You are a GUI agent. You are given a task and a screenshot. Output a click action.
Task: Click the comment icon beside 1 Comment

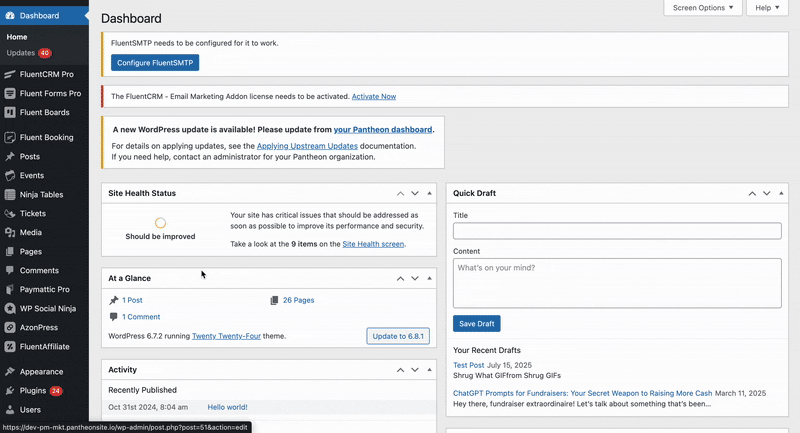[x=113, y=317]
